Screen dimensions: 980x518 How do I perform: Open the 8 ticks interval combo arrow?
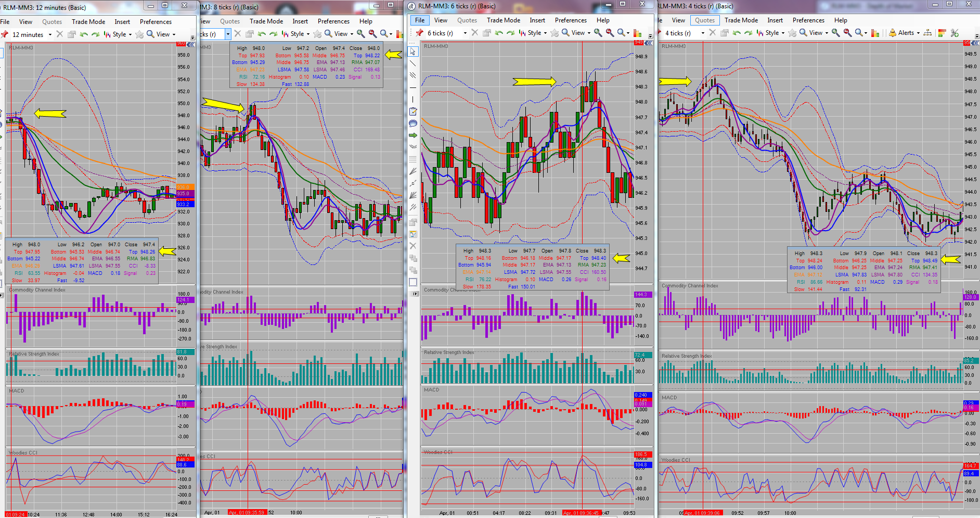pos(228,34)
